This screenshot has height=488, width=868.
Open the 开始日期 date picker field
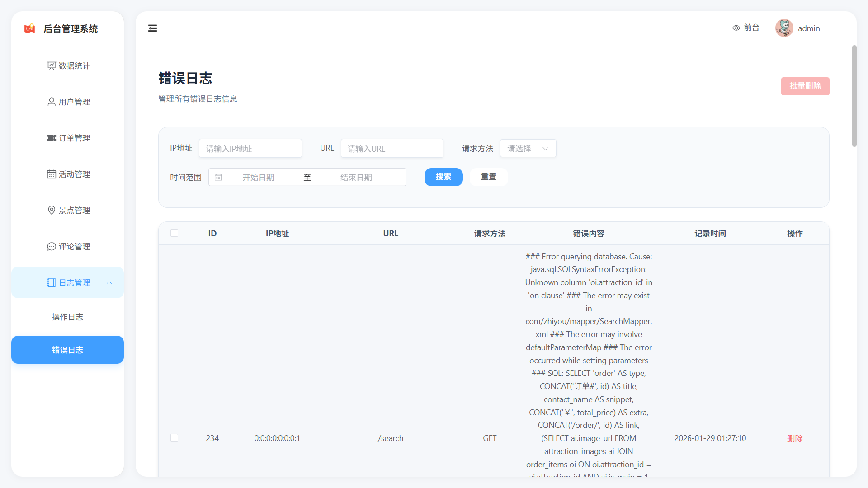[258, 177]
